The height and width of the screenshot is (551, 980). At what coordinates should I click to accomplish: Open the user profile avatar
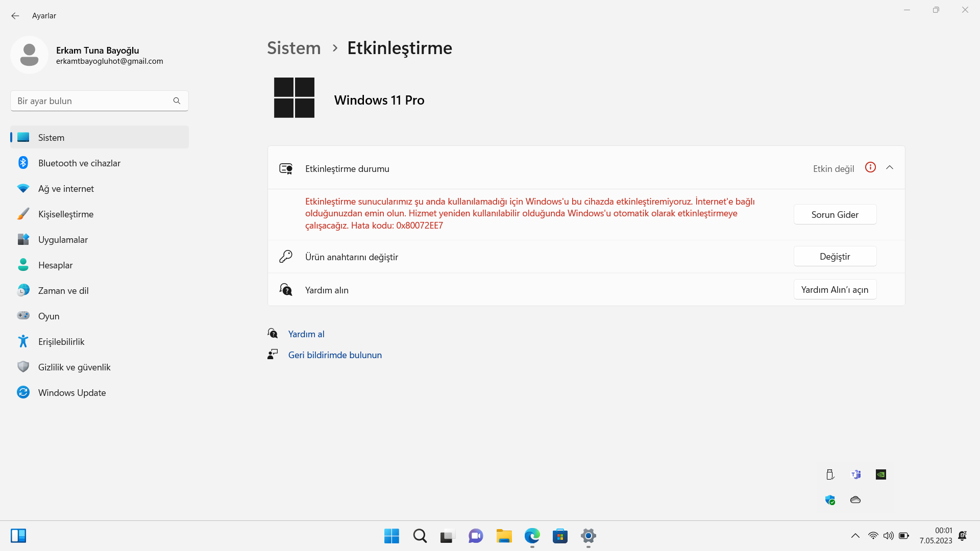point(29,55)
